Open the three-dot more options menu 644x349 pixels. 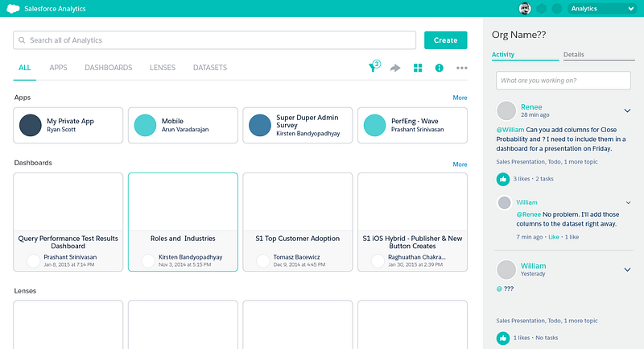click(461, 68)
